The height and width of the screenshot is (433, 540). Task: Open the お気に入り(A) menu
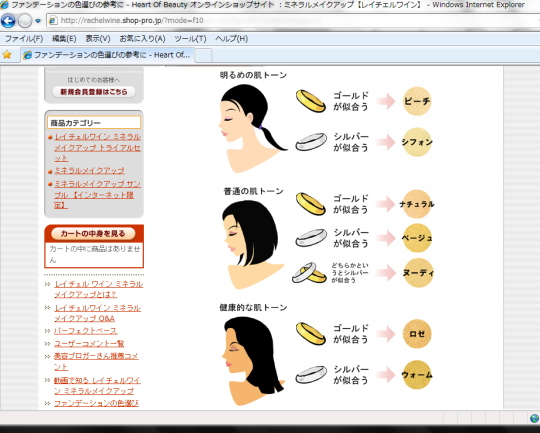142,39
